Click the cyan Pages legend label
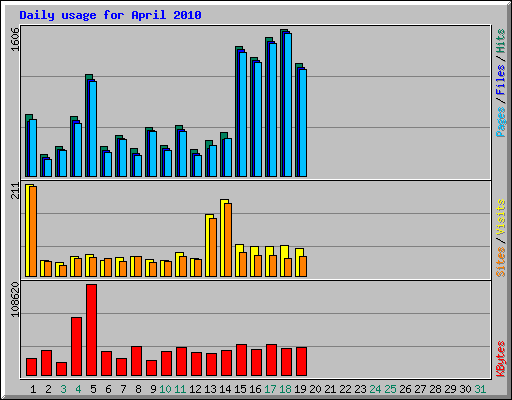The image size is (512, 400). pos(500,122)
